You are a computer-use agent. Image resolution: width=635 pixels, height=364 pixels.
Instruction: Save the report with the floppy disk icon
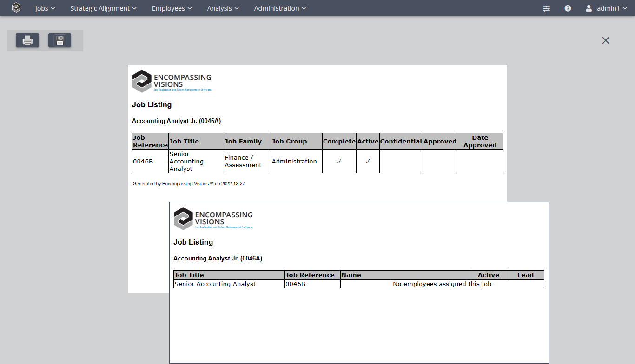[x=60, y=40]
